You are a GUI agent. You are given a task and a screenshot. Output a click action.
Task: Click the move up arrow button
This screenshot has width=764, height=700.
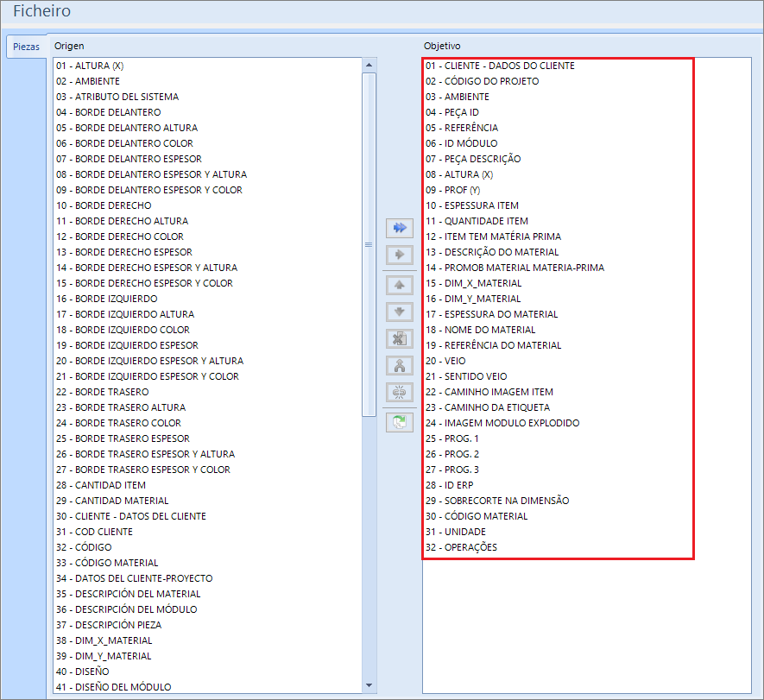(400, 285)
